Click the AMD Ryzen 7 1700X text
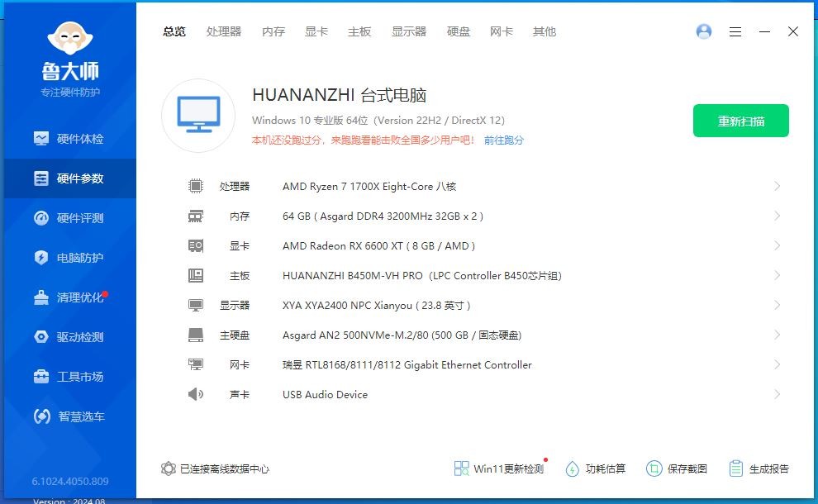Image resolution: width=818 pixels, height=504 pixels. pyautogui.click(x=369, y=186)
